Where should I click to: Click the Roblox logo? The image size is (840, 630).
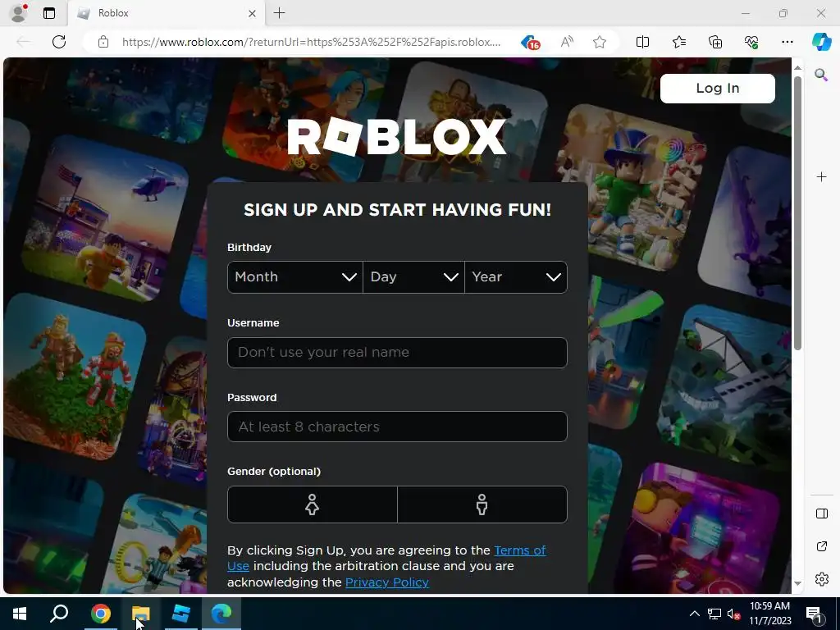[397, 137]
